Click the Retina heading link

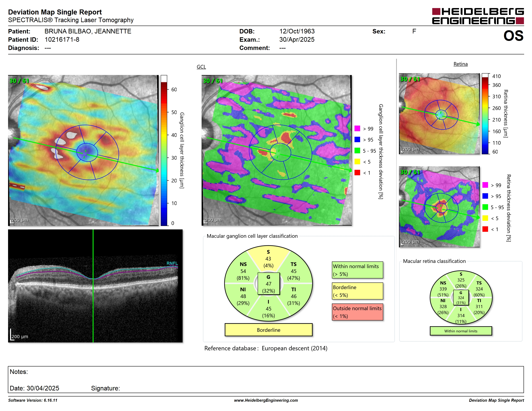(460, 64)
